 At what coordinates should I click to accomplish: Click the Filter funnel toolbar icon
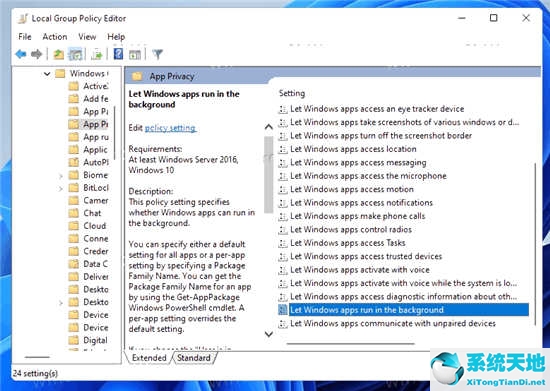pos(158,54)
